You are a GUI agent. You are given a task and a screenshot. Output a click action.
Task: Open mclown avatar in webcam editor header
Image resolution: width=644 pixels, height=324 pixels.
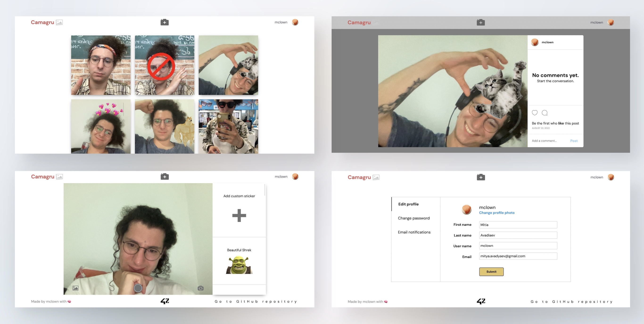[x=295, y=176]
